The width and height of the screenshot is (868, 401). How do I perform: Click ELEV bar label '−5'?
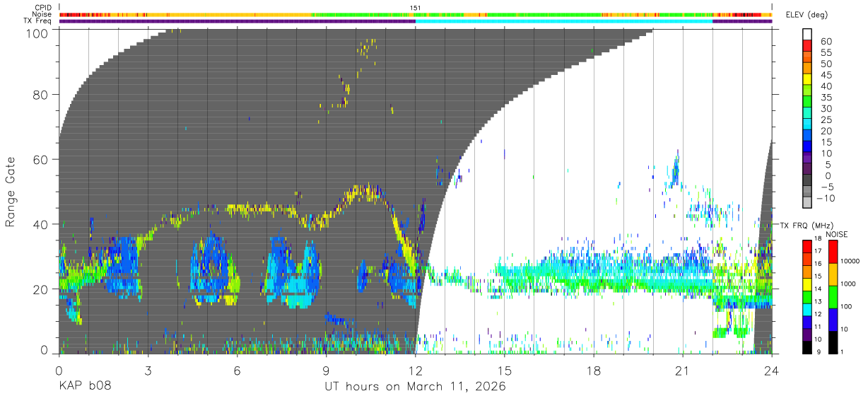tap(826, 187)
